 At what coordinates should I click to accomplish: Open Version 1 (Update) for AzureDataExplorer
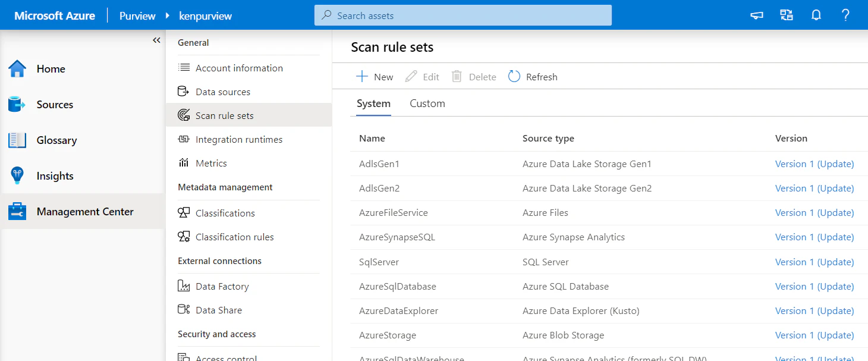[814, 310]
